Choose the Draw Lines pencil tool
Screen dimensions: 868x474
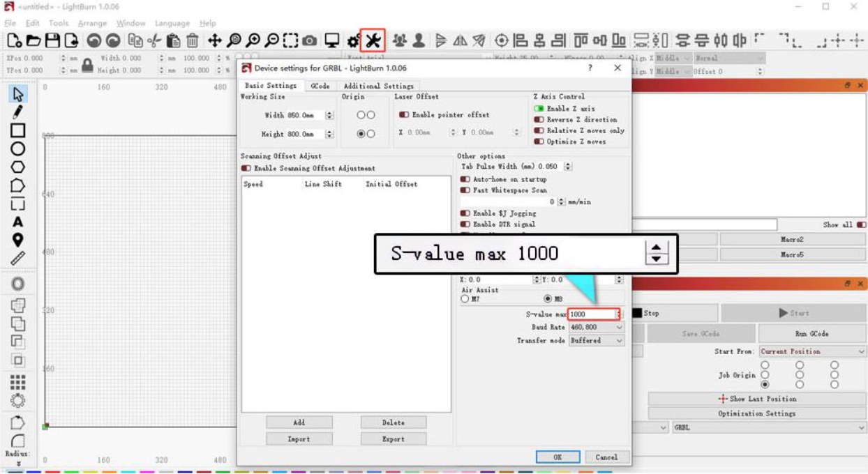[x=18, y=112]
